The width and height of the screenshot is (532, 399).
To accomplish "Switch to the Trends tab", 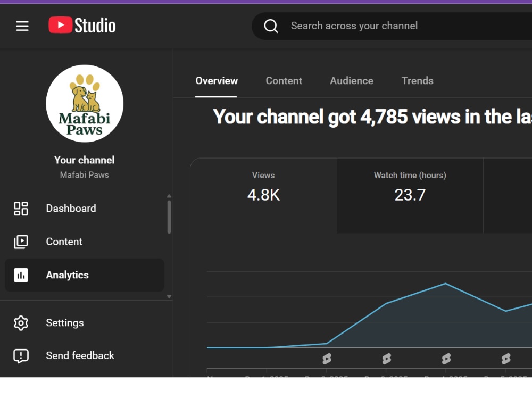I will coord(417,81).
